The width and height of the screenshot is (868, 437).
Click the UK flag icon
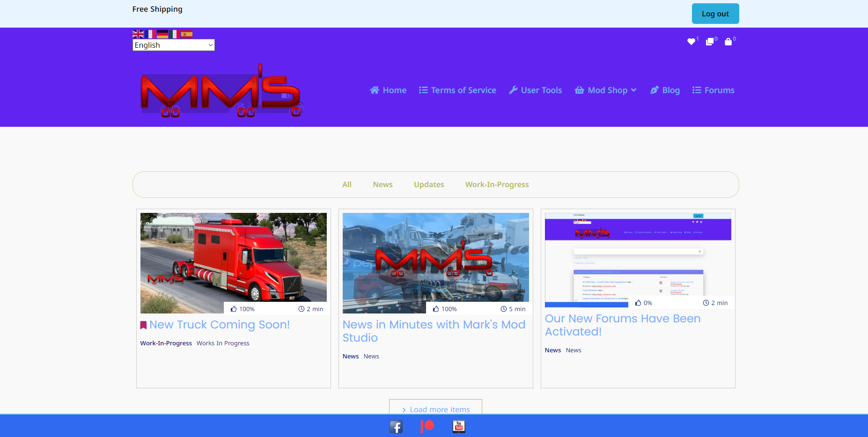tap(138, 34)
